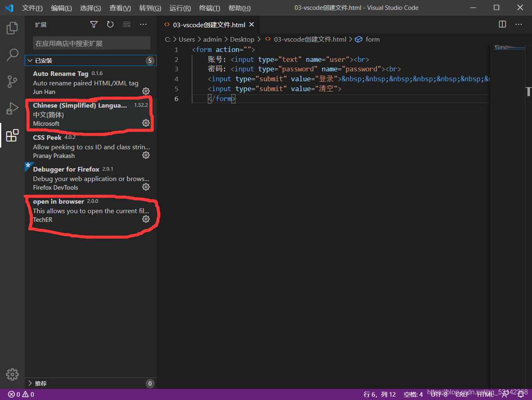The image size is (532, 400).
Task: Open the Run and Debug view
Action: [12, 108]
